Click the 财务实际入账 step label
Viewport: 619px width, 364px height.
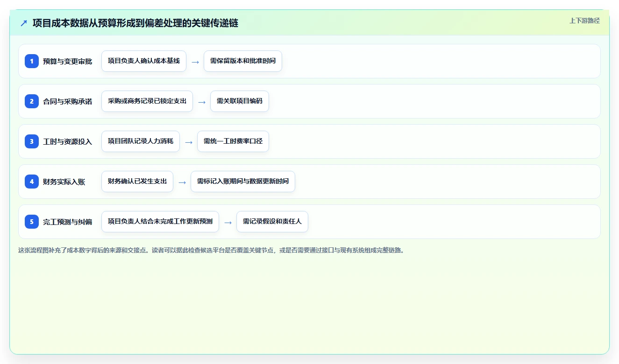[x=64, y=182]
